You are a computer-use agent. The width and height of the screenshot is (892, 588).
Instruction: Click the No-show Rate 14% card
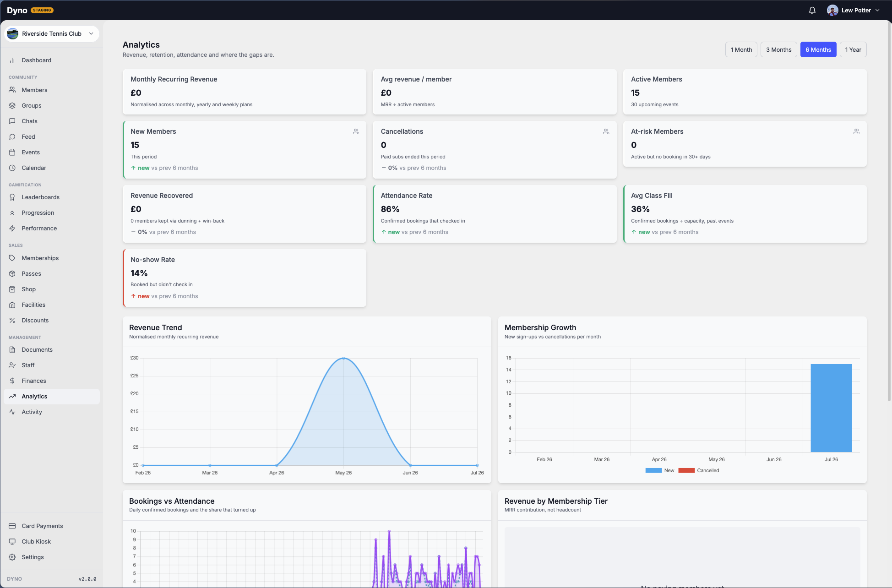point(245,278)
